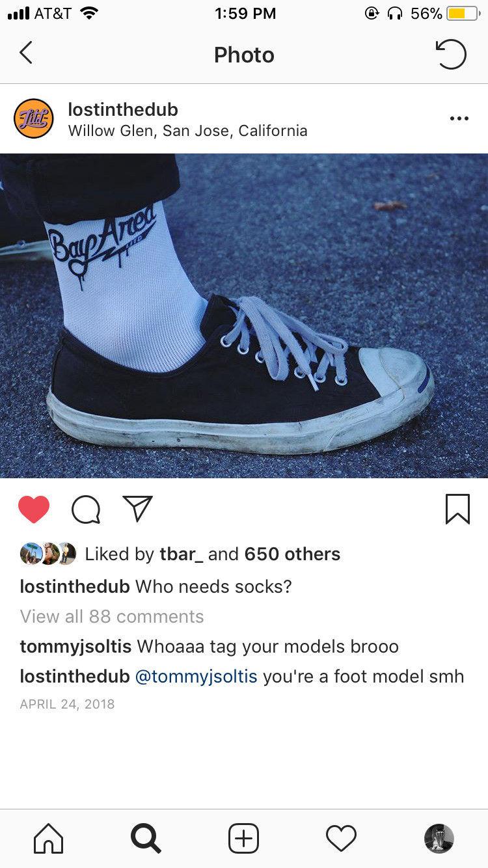Open lostinthedub profile avatar

pyautogui.click(x=33, y=118)
